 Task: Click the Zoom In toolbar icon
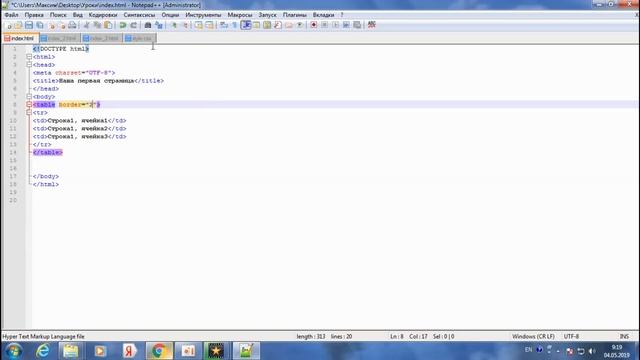pyautogui.click(x=174, y=25)
